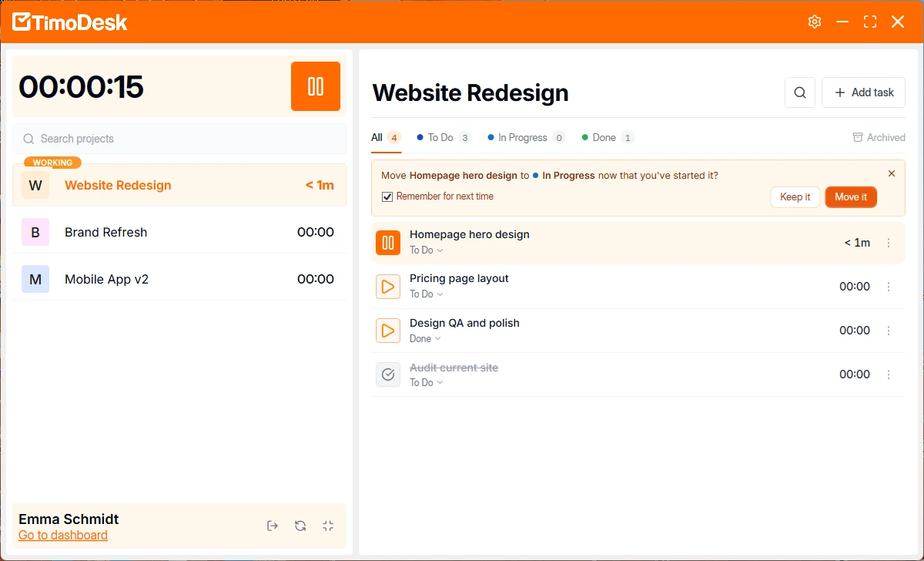Select the Brand Refresh project name
The image size is (924, 561).
pyautogui.click(x=105, y=232)
